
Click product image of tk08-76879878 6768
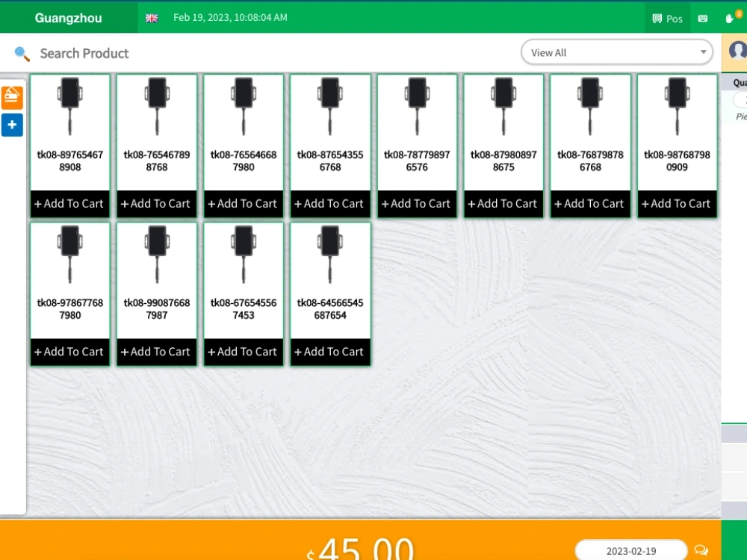click(590, 106)
